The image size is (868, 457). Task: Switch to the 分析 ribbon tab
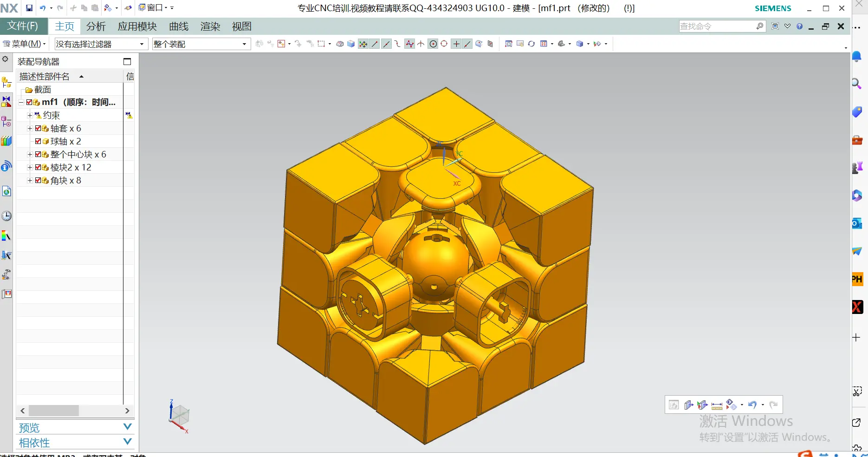[96, 26]
